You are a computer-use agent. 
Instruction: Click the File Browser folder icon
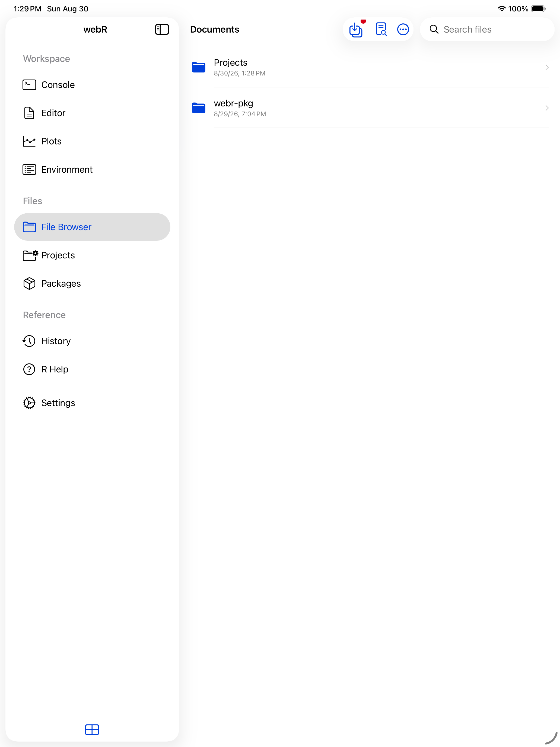click(29, 227)
